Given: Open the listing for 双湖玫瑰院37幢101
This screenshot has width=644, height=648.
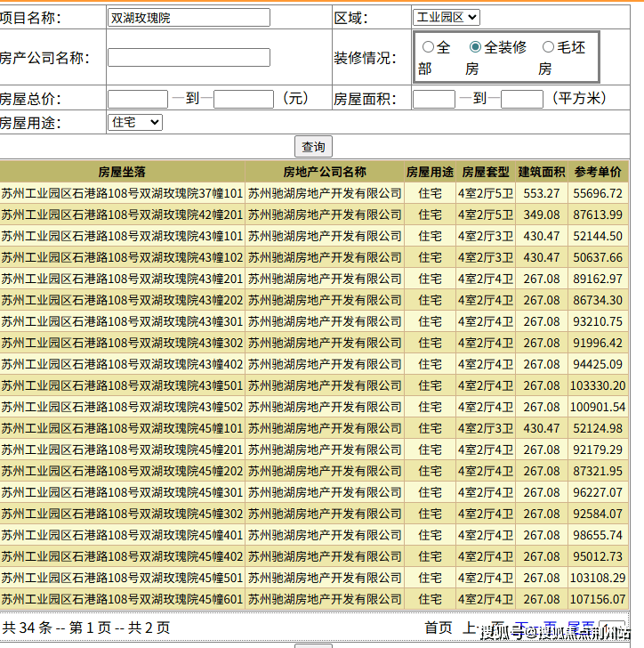Looking at the screenshot, I should click(x=122, y=193).
